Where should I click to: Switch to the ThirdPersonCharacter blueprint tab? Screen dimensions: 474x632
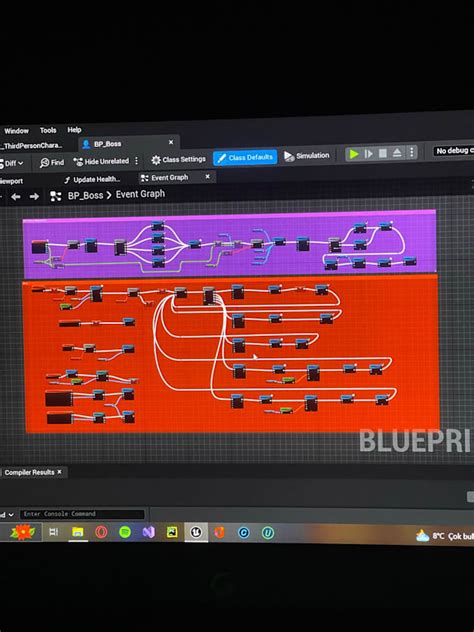point(32,146)
